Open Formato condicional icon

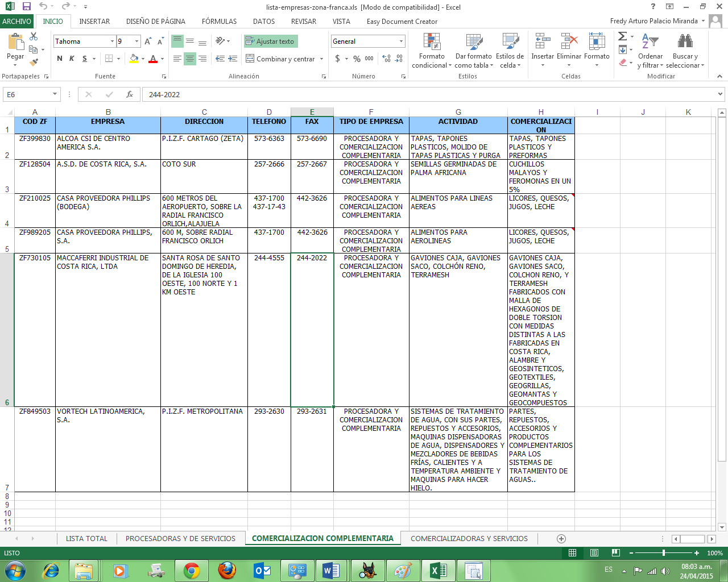(432, 41)
